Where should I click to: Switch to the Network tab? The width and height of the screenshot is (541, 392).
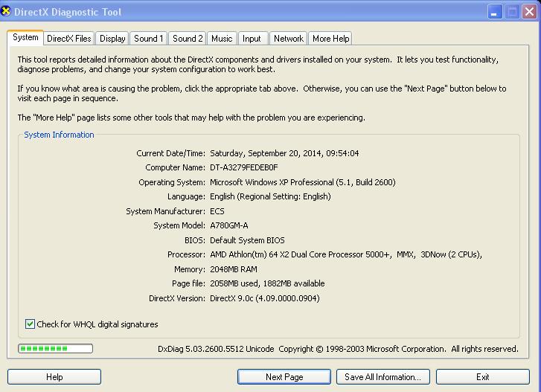click(289, 39)
